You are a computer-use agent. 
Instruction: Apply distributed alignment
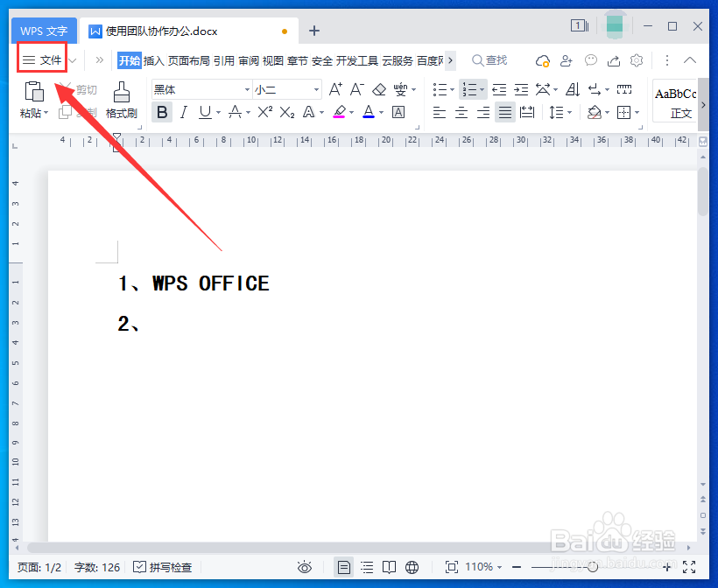click(527, 112)
